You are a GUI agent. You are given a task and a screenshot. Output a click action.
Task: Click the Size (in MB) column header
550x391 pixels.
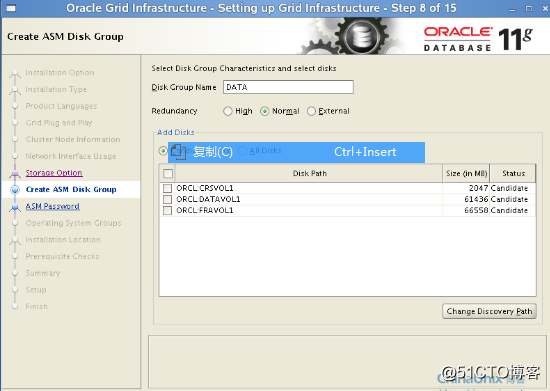(466, 173)
